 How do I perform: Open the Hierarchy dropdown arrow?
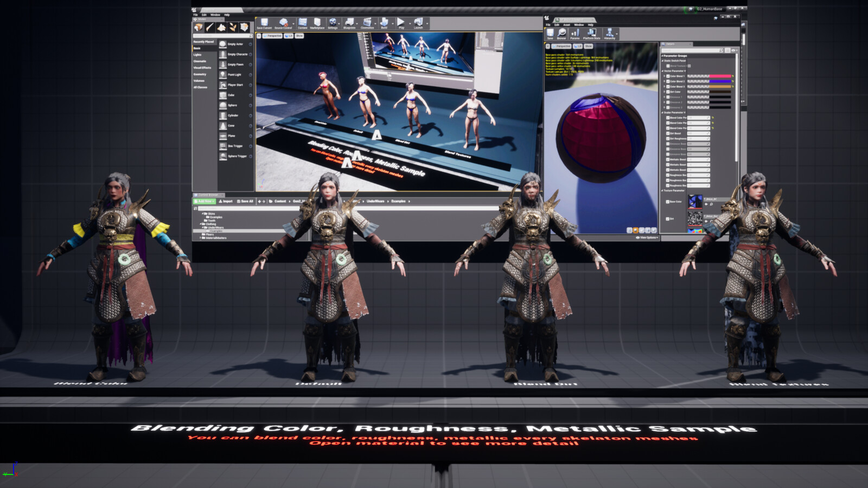[x=617, y=34]
